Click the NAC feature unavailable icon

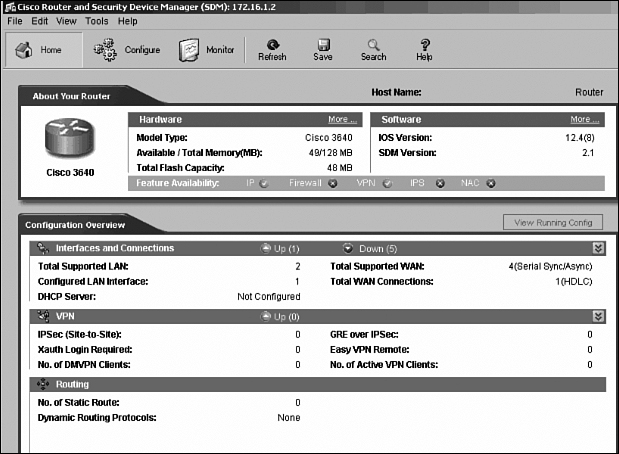(491, 183)
